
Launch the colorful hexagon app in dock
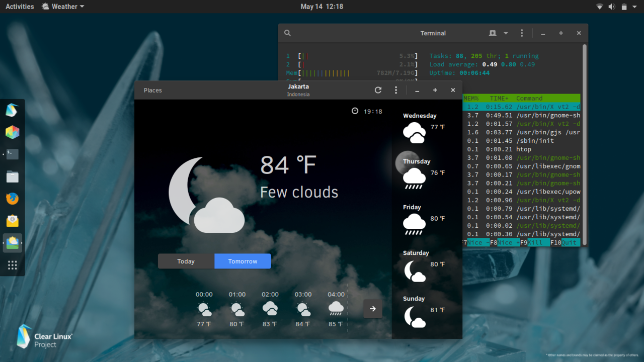(x=12, y=132)
